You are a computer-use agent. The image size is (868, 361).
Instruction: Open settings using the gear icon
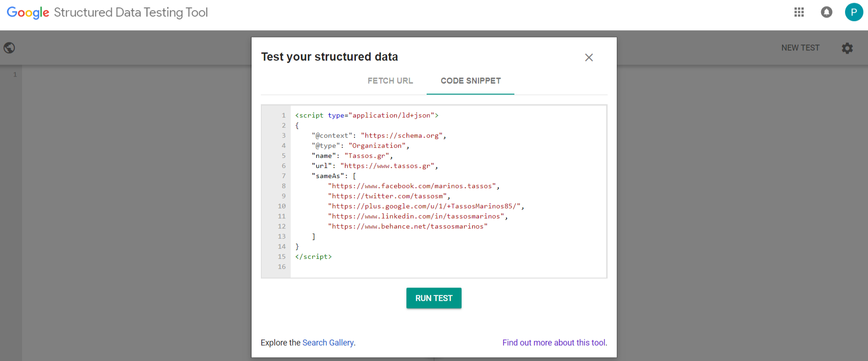pyautogui.click(x=847, y=48)
